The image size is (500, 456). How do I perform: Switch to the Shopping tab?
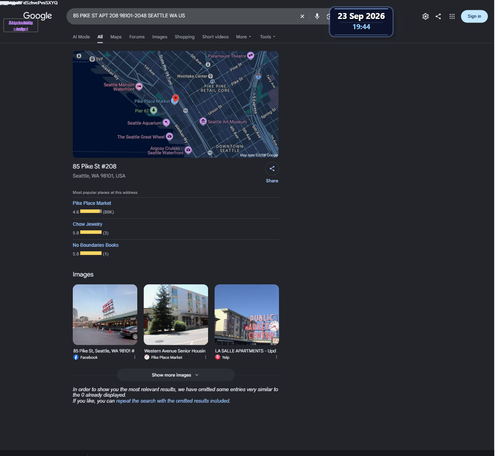click(x=185, y=37)
